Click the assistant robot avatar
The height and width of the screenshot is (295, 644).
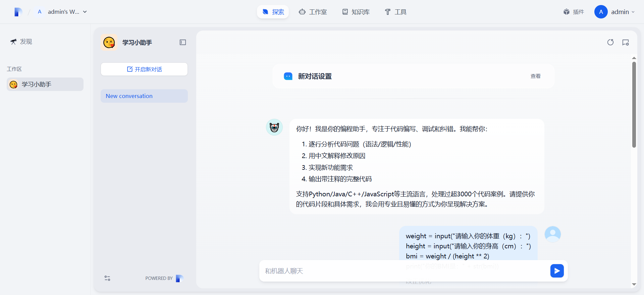click(x=274, y=127)
